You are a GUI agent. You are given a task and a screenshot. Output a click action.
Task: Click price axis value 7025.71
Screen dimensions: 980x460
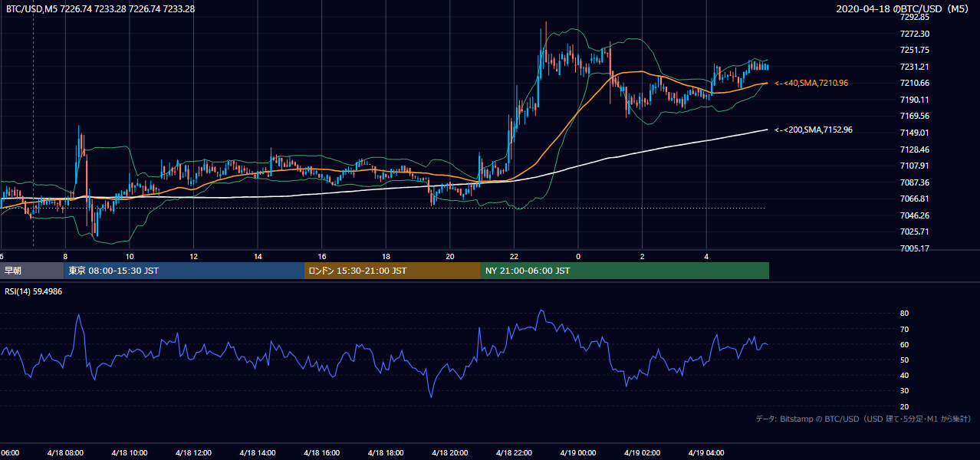[915, 232]
